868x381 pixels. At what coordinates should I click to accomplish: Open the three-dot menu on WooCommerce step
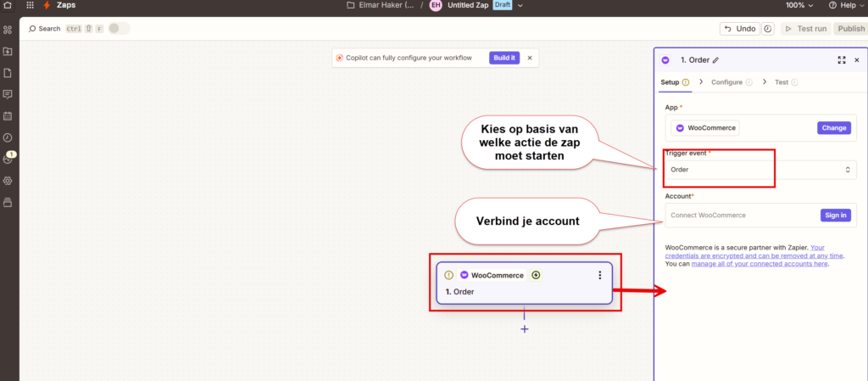pos(599,275)
